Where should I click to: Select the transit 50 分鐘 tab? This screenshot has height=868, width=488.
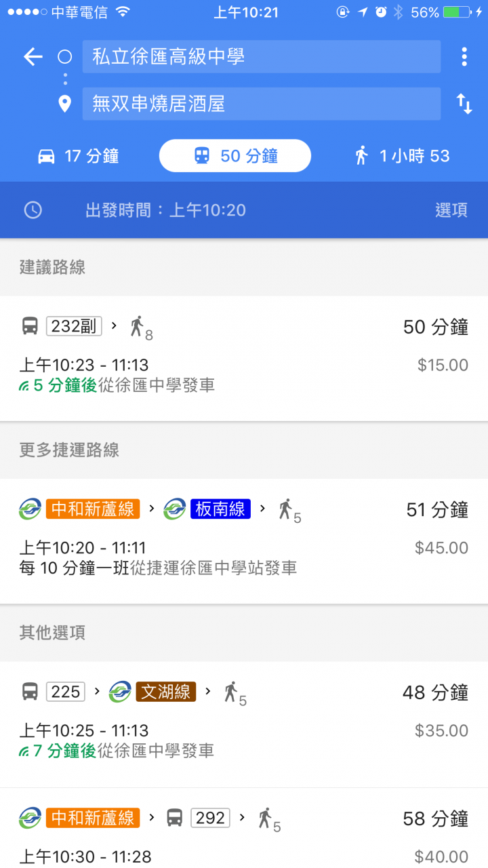click(x=235, y=156)
